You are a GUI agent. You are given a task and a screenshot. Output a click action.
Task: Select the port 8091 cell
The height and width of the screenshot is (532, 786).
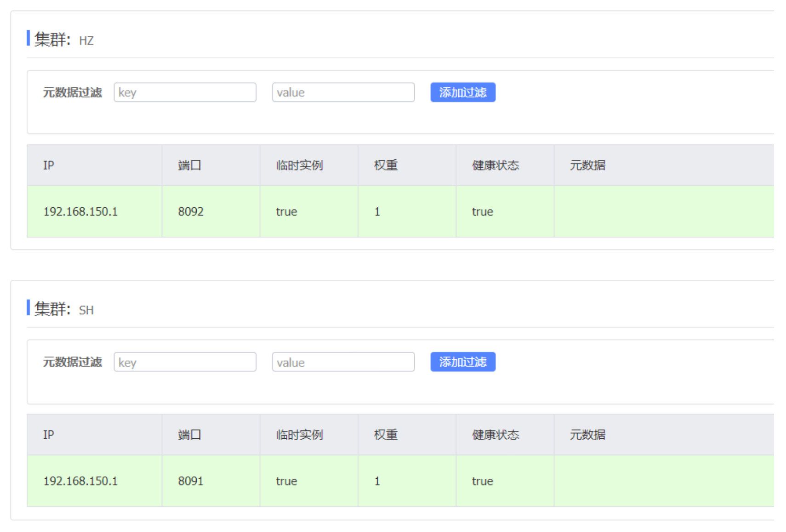[190, 481]
